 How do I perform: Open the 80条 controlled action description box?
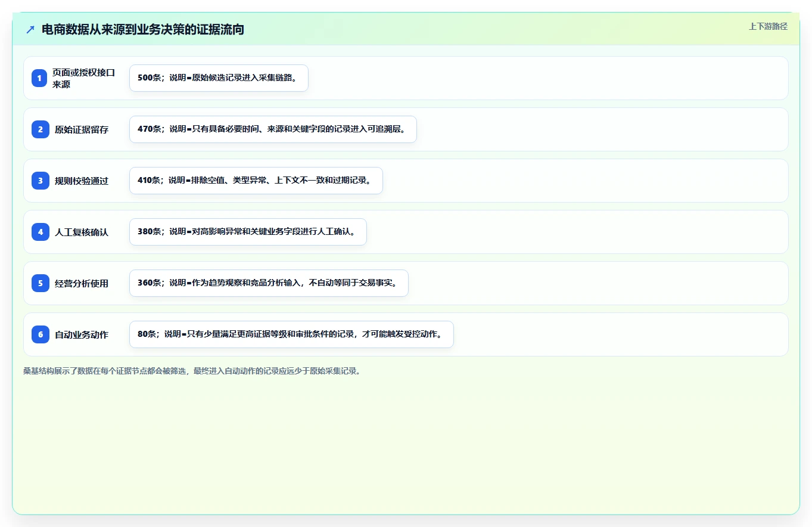(291, 334)
